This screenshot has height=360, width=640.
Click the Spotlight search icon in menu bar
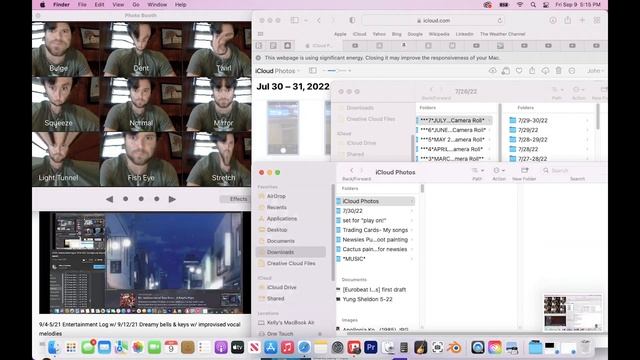pos(533,4)
